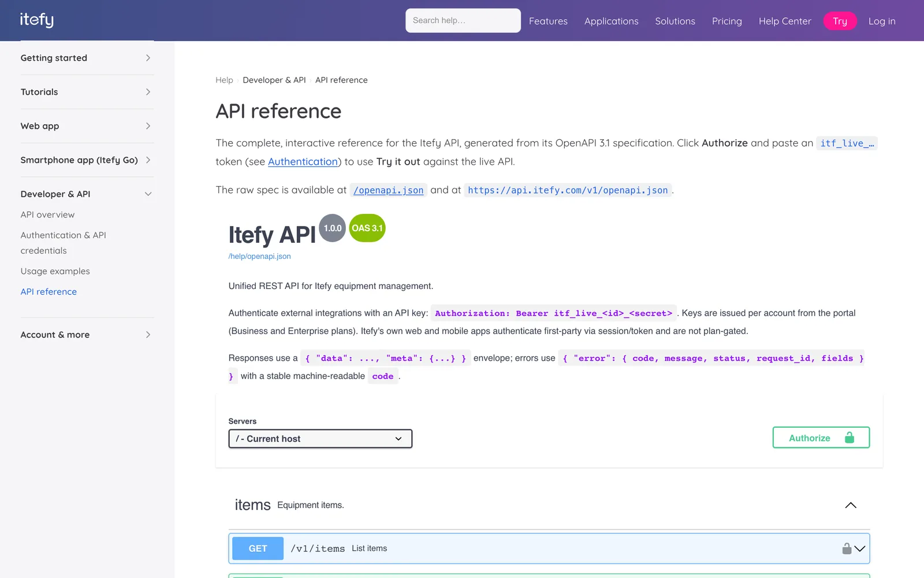
Task: Click the Authorization: Bearer code snippet
Action: pos(554,313)
